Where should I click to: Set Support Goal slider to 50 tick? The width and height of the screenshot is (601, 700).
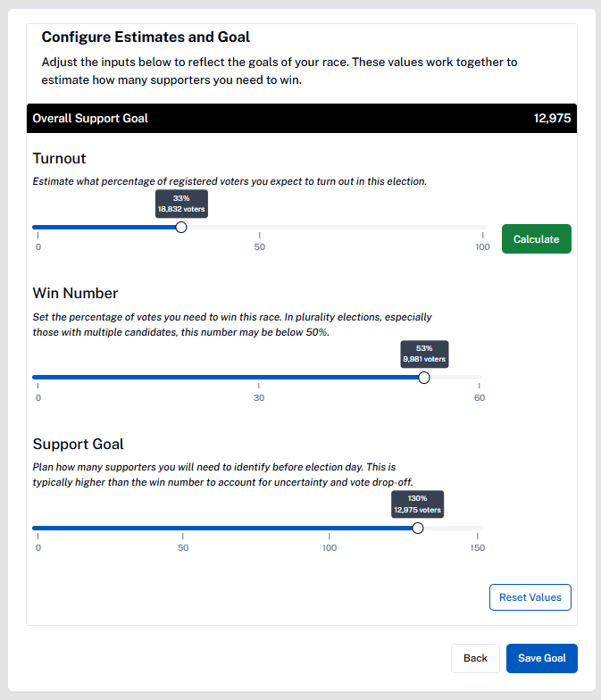[x=183, y=529]
